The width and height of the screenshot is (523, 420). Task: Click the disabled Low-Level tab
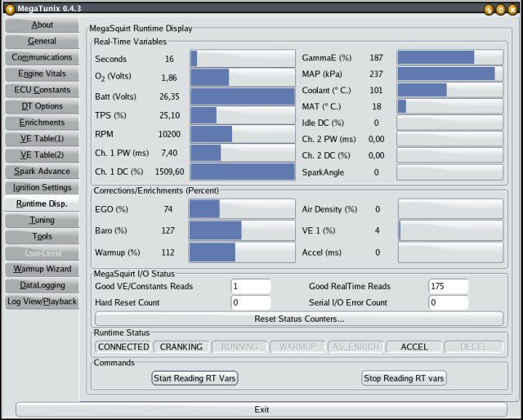pyautogui.click(x=42, y=252)
